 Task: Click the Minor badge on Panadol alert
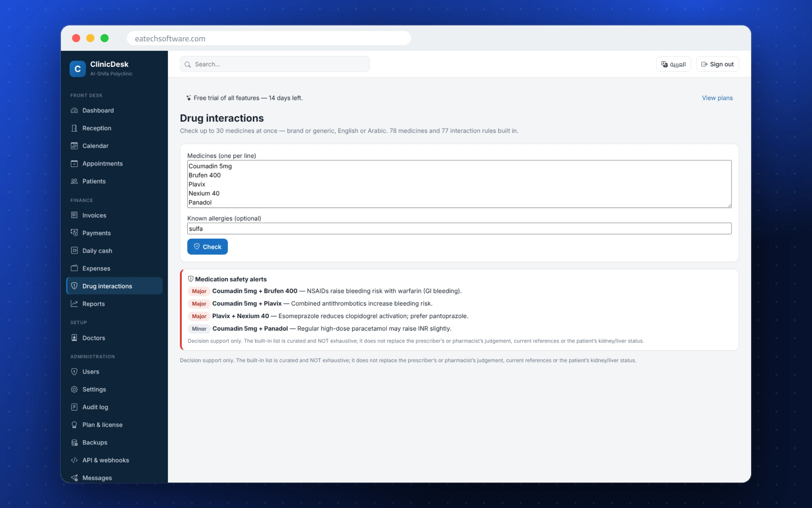[199, 329]
